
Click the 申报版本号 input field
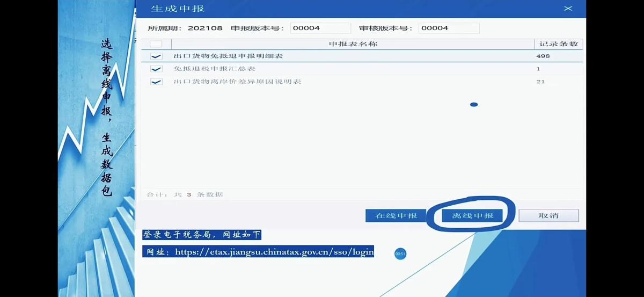coord(320,28)
